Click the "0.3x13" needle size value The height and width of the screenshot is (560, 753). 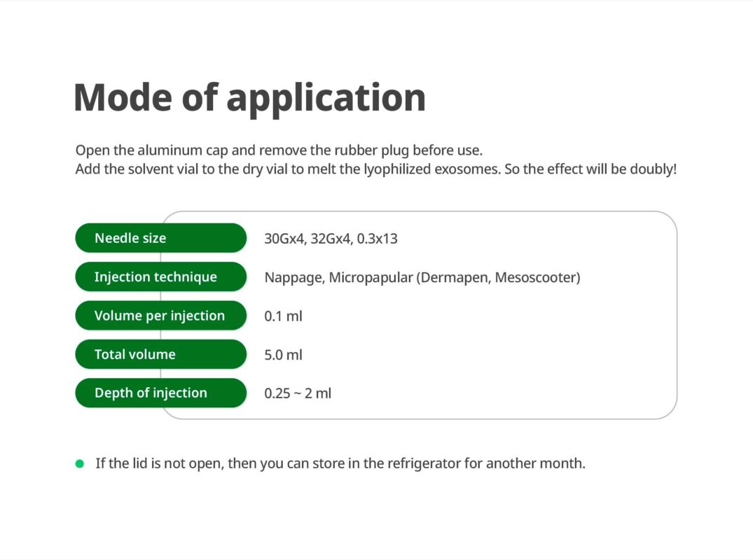pos(377,239)
